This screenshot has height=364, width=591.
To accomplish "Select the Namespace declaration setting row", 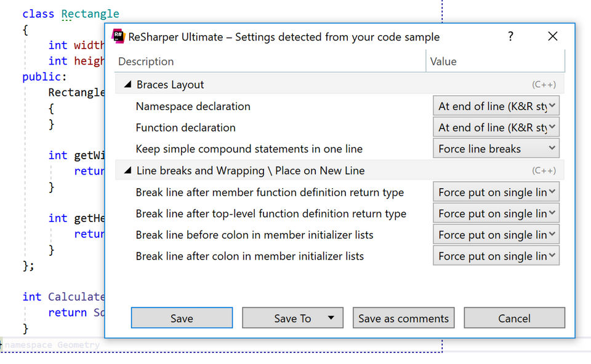I will (193, 106).
